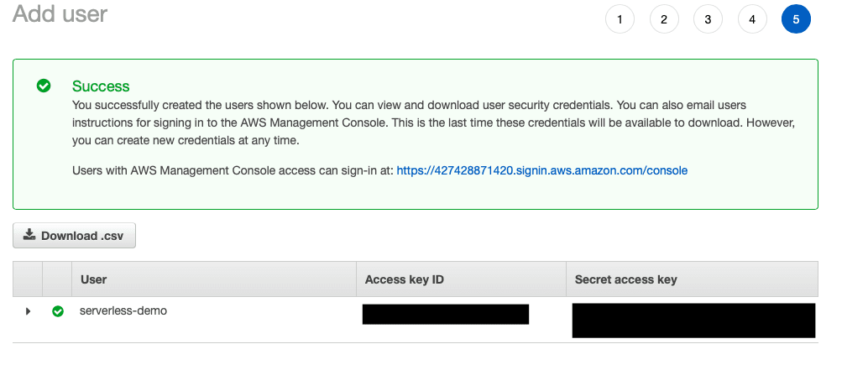Click the Success heading text
Screen dimensions: 868x391
tap(101, 86)
